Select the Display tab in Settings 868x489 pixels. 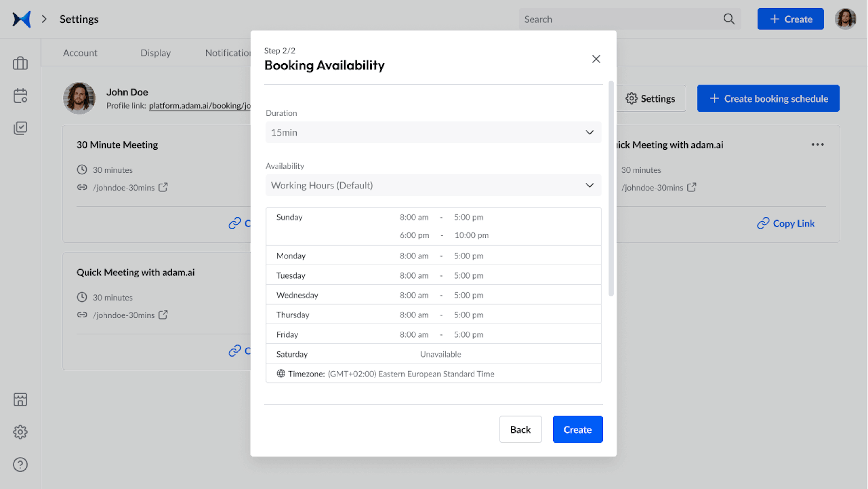click(x=155, y=52)
